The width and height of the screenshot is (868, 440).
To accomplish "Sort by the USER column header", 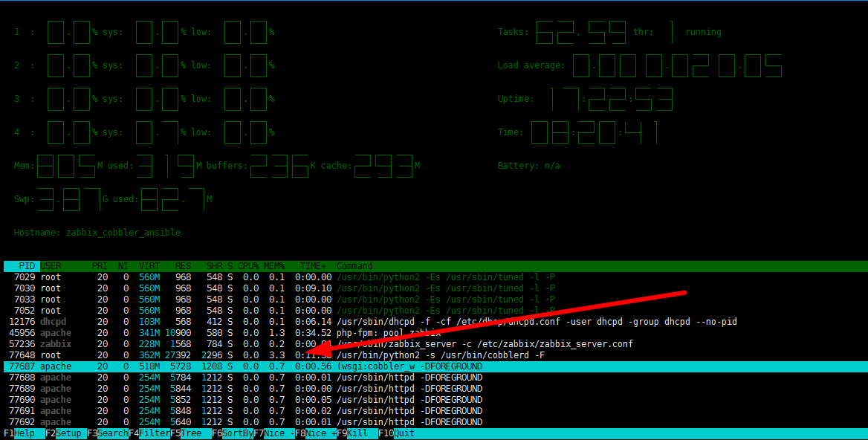I will tap(51, 266).
